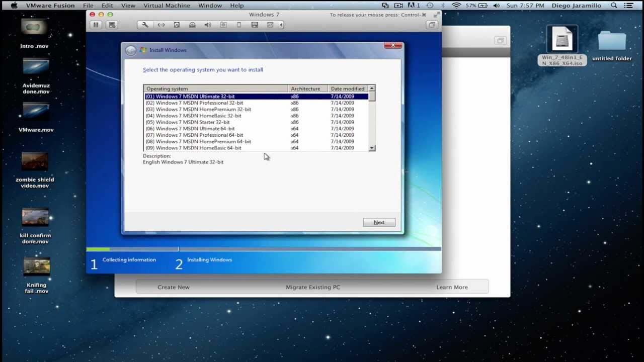The height and width of the screenshot is (362, 644).
Task: Click the battery 57% indicator
Action: pyautogui.click(x=477, y=6)
